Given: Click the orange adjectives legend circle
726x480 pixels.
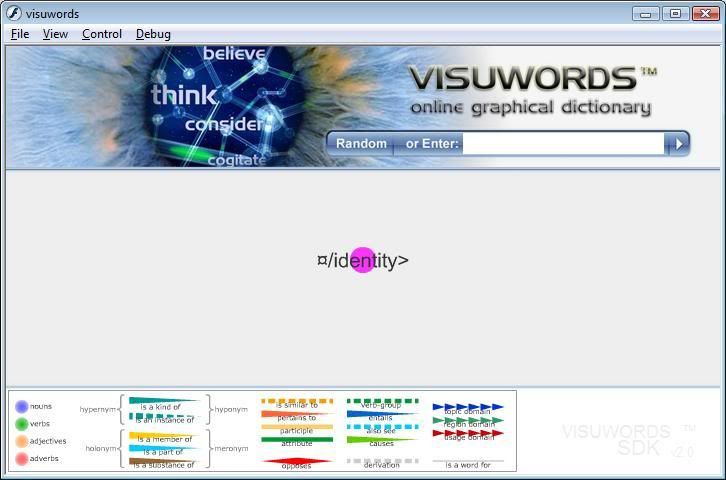Looking at the screenshot, I should tap(21, 441).
